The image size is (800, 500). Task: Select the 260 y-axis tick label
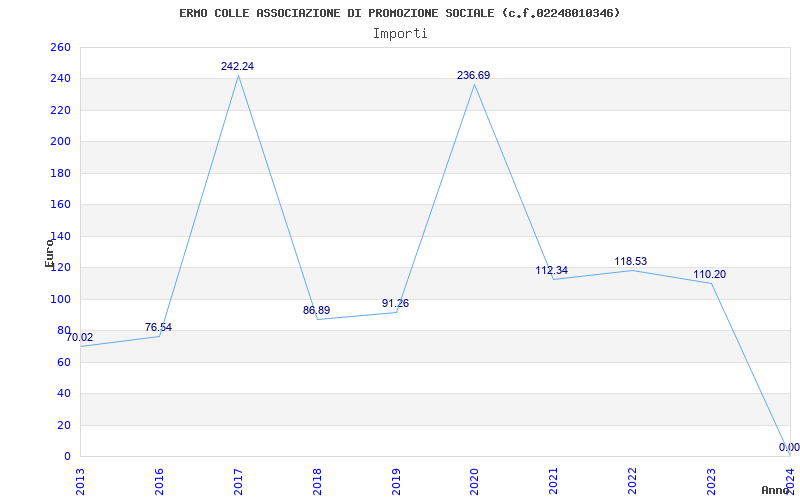(60, 47)
